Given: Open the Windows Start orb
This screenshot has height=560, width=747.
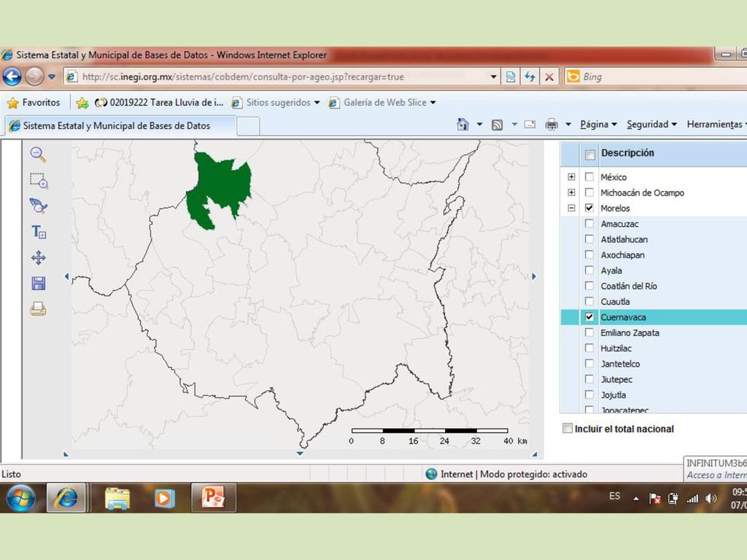Looking at the screenshot, I should [x=20, y=498].
